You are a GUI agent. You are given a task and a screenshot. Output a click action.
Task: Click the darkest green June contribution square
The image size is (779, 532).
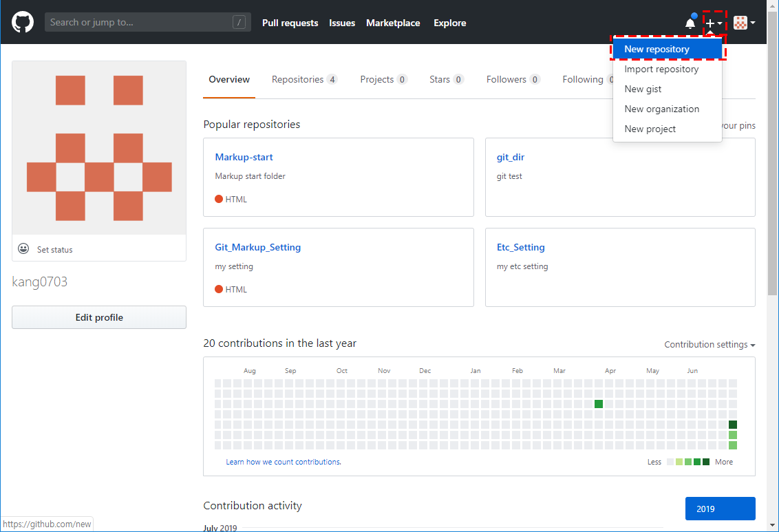tap(733, 425)
